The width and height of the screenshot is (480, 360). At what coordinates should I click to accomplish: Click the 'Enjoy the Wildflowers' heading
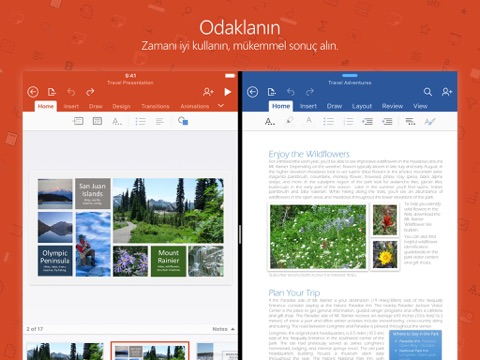click(x=309, y=154)
